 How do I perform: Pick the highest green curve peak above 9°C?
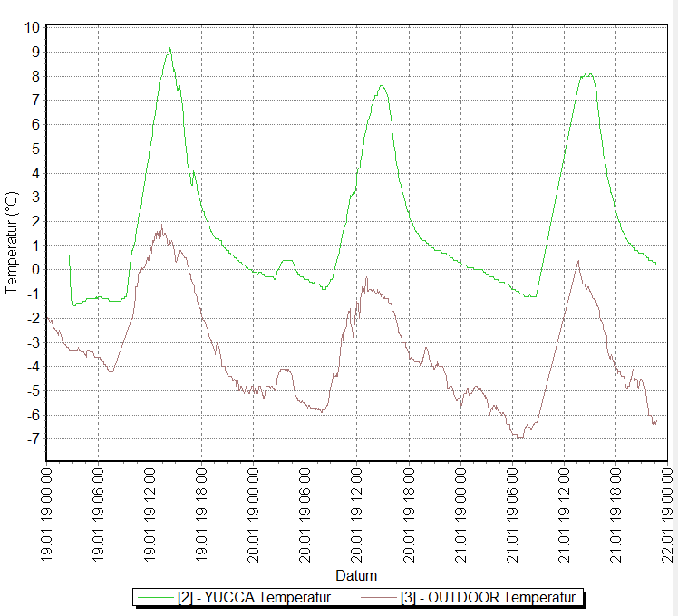point(169,49)
